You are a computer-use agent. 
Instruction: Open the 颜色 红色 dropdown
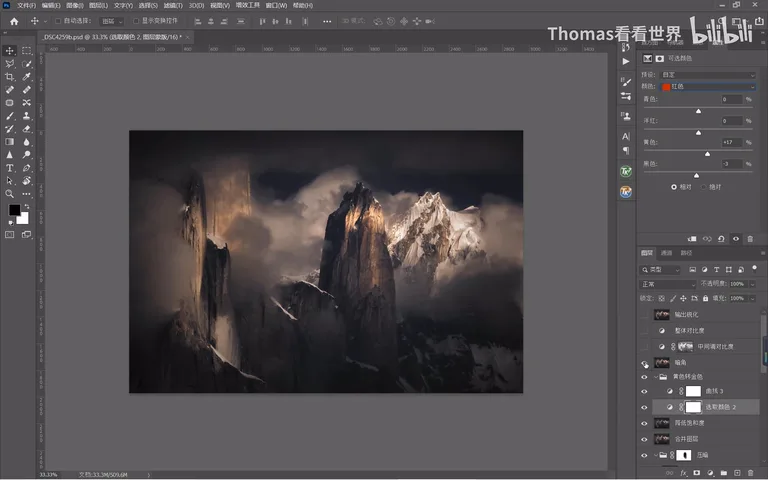(708, 87)
